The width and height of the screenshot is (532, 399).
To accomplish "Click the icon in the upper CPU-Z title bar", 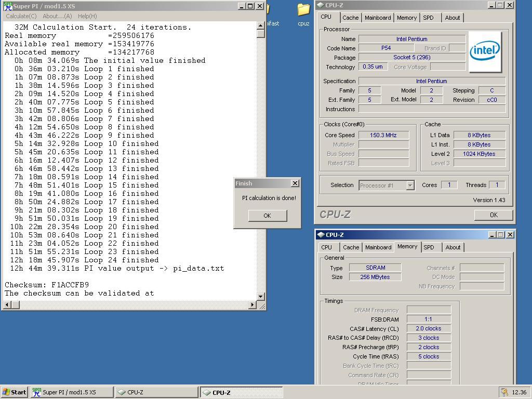I will tap(321, 5).
